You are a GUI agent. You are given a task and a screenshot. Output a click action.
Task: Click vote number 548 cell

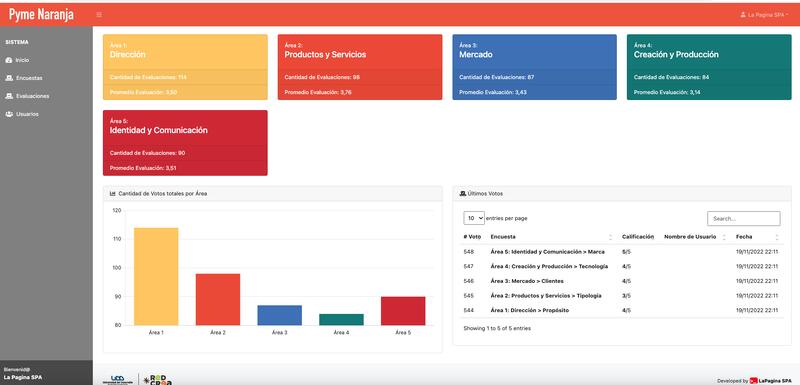pyautogui.click(x=468, y=252)
